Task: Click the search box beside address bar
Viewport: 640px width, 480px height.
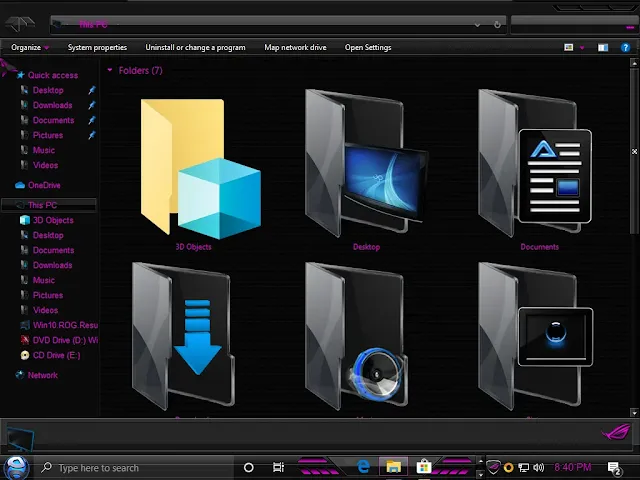Action: coord(573,25)
